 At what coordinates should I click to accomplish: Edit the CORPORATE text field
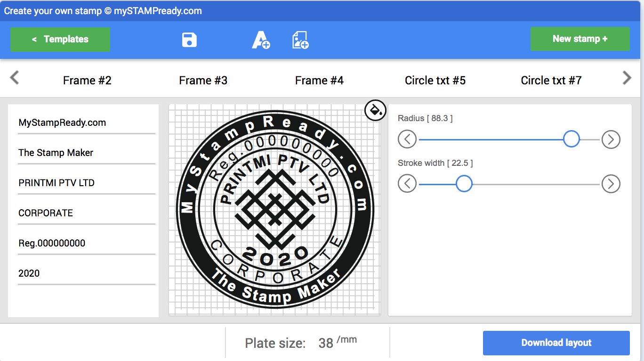click(x=87, y=213)
